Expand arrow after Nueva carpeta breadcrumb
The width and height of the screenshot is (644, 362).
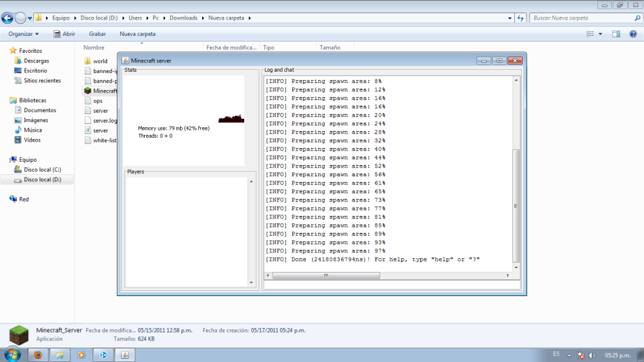249,18
